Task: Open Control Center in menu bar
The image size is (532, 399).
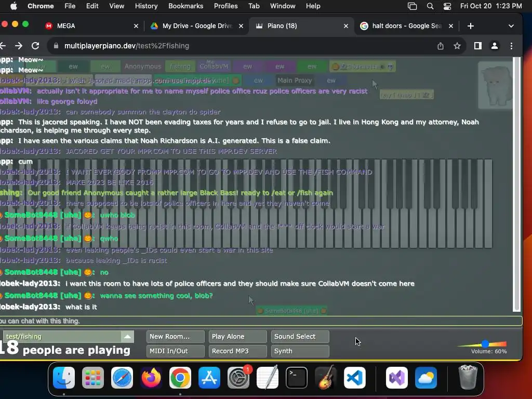Action: pos(447,6)
